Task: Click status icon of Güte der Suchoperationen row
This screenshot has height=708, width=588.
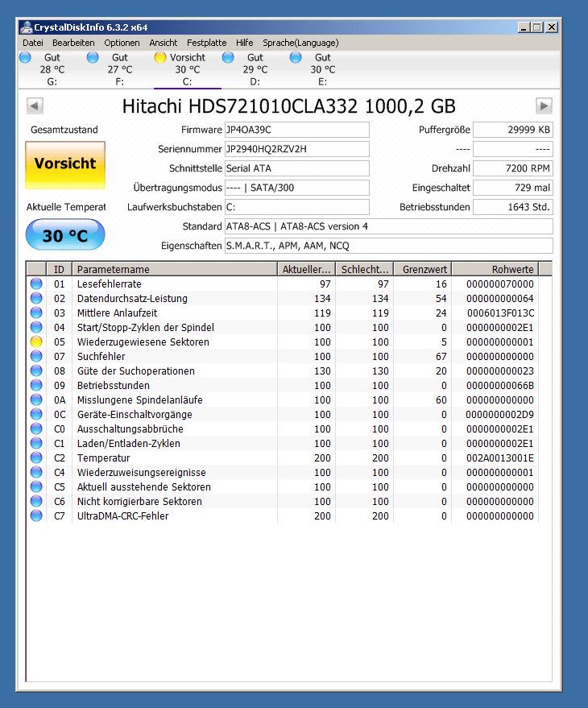Action: click(36, 371)
